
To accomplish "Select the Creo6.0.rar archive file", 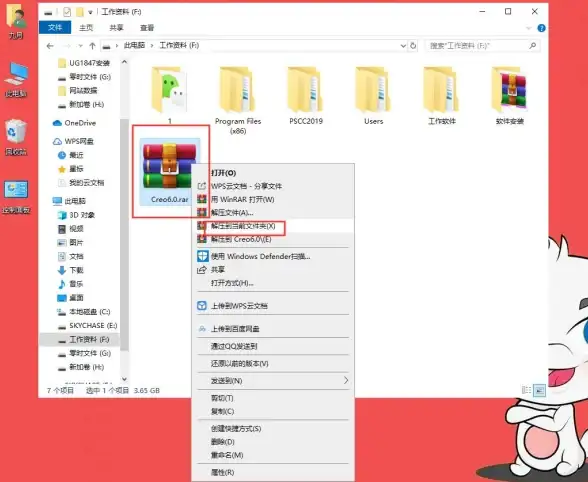I will [x=170, y=172].
